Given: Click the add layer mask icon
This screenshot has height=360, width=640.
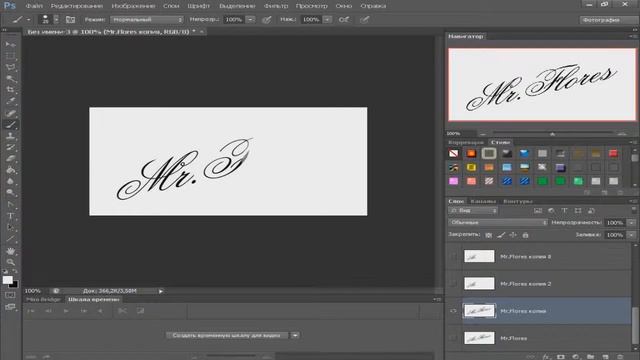Looking at the screenshot, I should (561, 357).
